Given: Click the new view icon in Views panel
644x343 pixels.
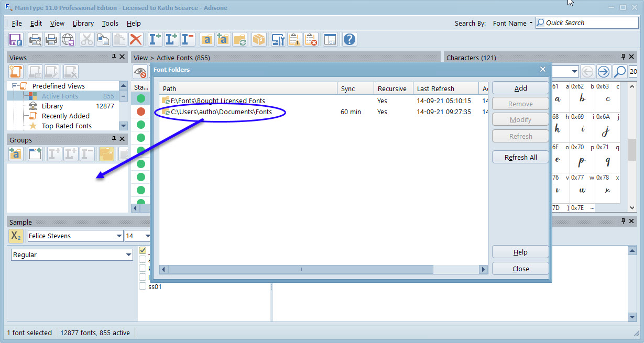Looking at the screenshot, I should click(16, 72).
